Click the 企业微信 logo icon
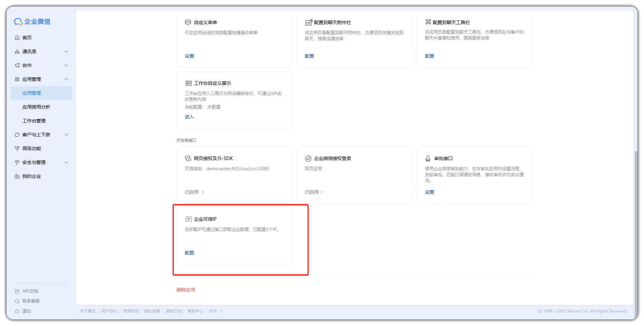This screenshot has width=644, height=326. tap(18, 21)
